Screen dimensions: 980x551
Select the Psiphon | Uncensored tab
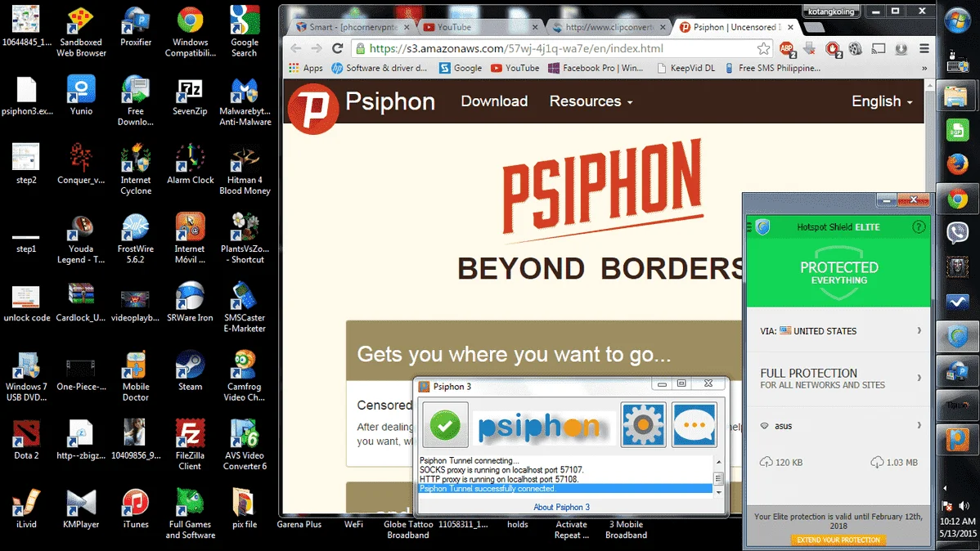[x=736, y=27]
